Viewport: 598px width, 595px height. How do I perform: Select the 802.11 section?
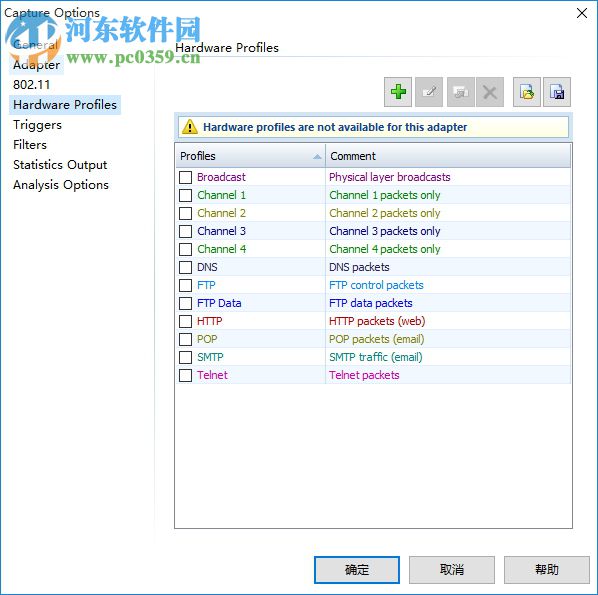coord(31,85)
